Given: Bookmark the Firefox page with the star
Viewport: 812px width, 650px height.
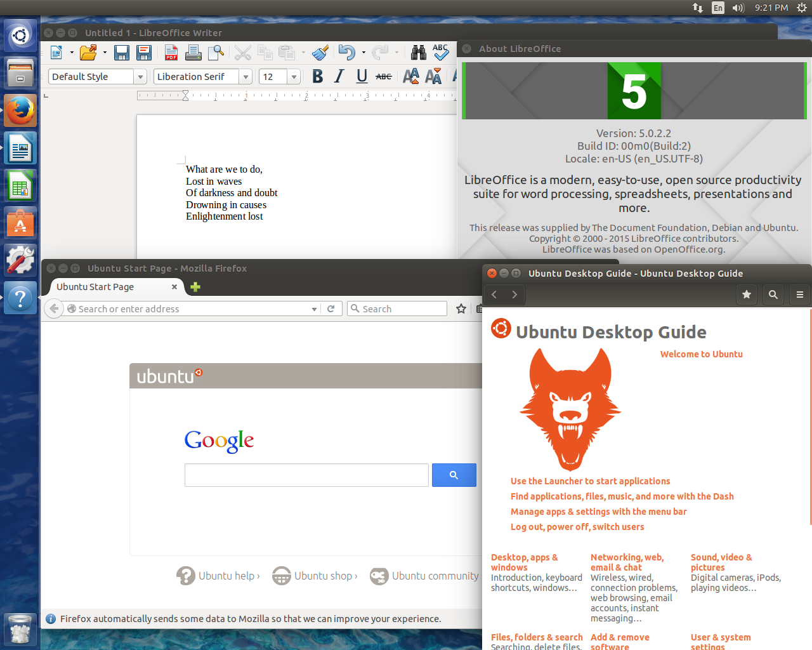Looking at the screenshot, I should pyautogui.click(x=461, y=309).
